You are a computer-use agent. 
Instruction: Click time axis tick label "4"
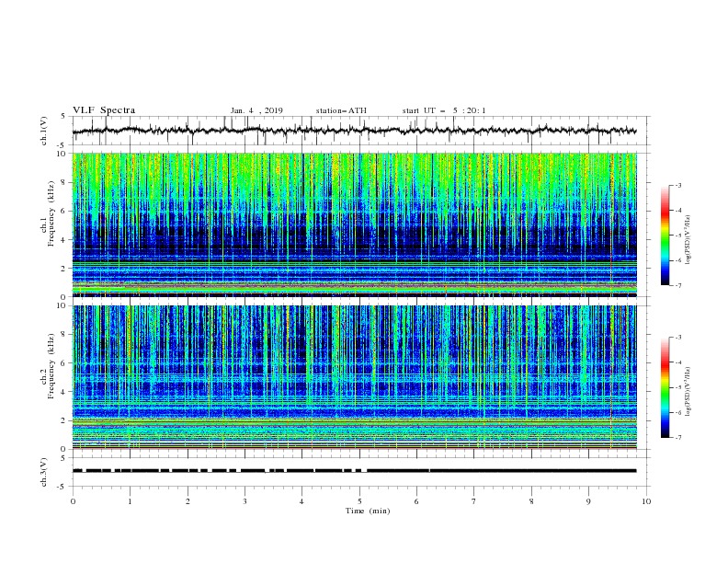301,501
